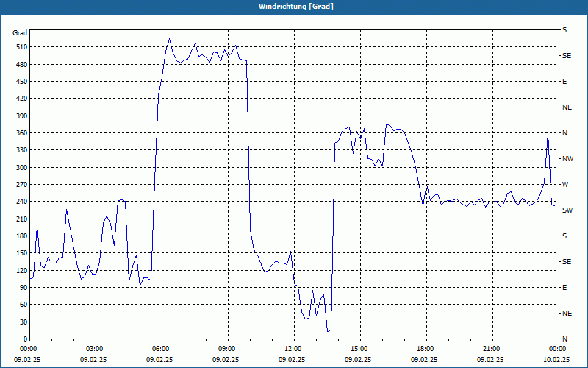Click the date label 10.02.25

pos(556,359)
